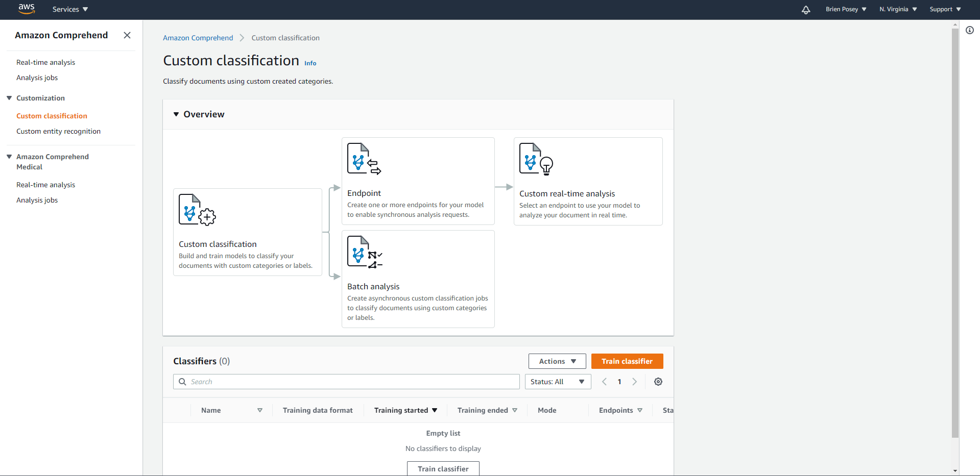Image resolution: width=980 pixels, height=476 pixels.
Task: Click the classifiers Search field
Action: coord(346,382)
